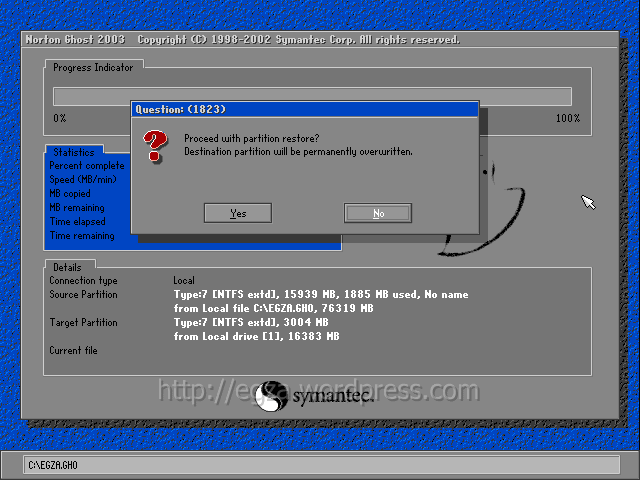This screenshot has width=640, height=480.
Task: Select the Question: (1823) dialog title bar
Action: (x=305, y=109)
